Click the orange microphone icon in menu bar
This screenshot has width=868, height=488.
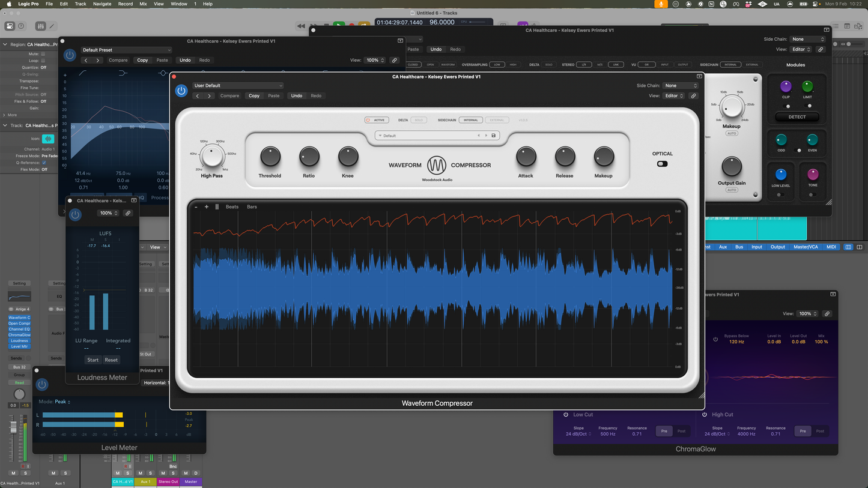(660, 4)
